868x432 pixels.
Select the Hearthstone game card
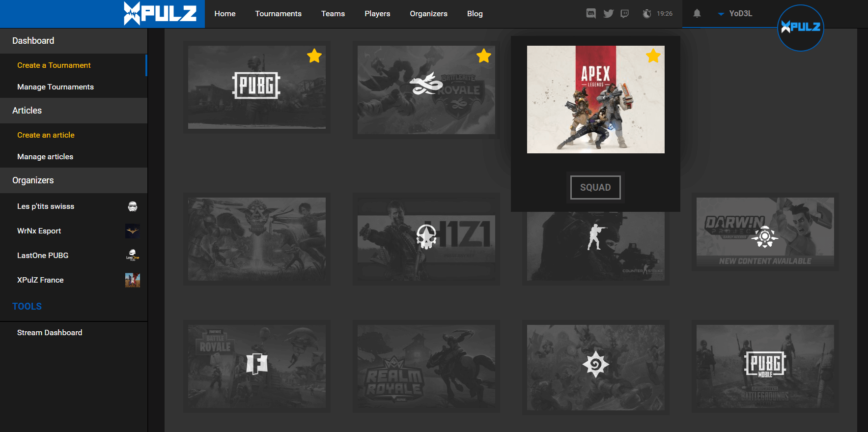tap(596, 368)
